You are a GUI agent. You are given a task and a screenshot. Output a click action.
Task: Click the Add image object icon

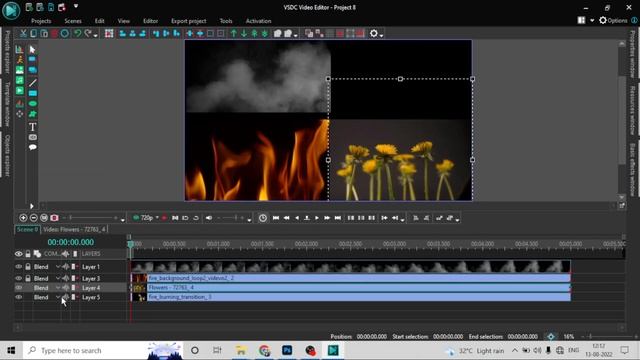(19, 70)
